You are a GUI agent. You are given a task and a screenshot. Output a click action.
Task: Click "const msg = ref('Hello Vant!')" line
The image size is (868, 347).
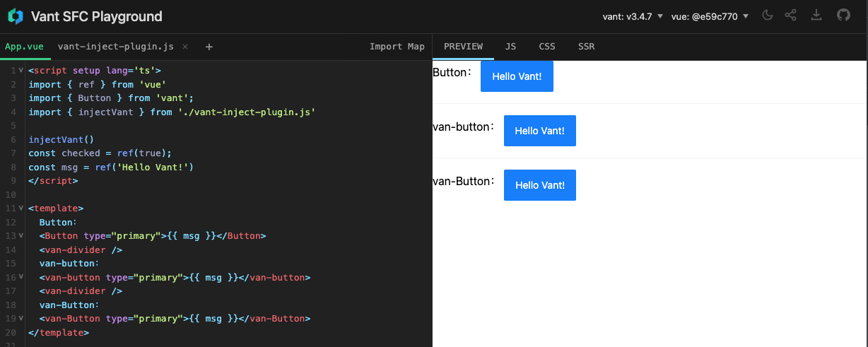[x=111, y=167]
